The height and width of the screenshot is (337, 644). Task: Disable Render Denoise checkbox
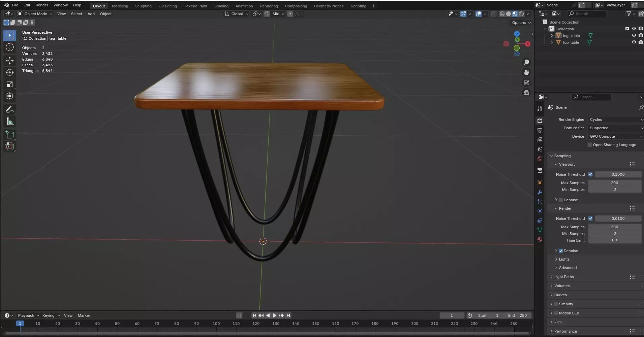(x=561, y=251)
